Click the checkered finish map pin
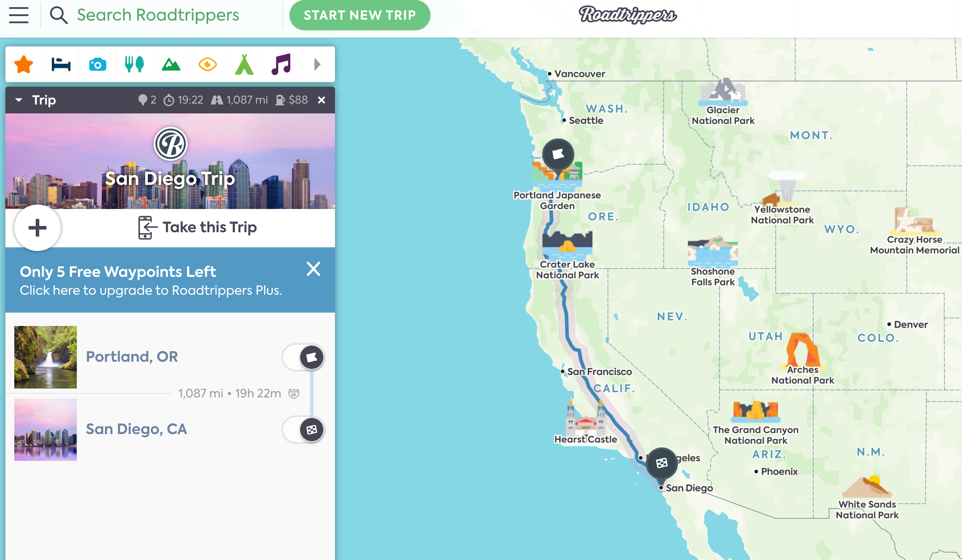 pos(662,463)
